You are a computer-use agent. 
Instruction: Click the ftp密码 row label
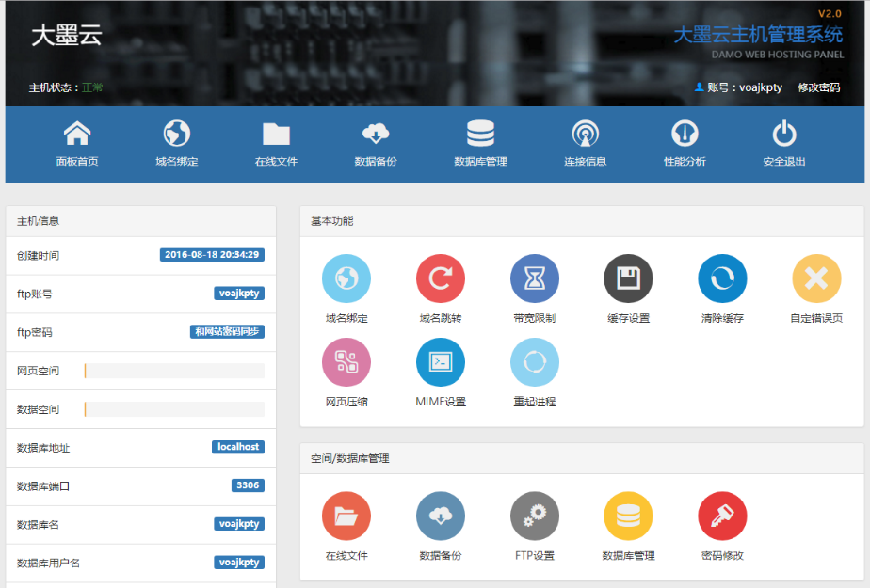[x=35, y=332]
